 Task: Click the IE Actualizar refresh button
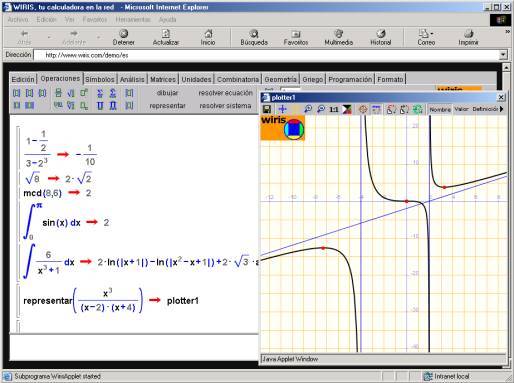tap(166, 37)
